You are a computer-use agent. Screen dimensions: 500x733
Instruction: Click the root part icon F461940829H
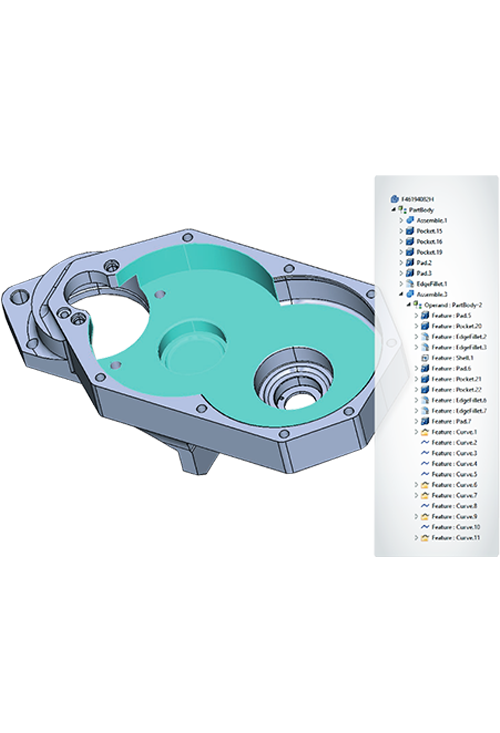click(x=394, y=199)
